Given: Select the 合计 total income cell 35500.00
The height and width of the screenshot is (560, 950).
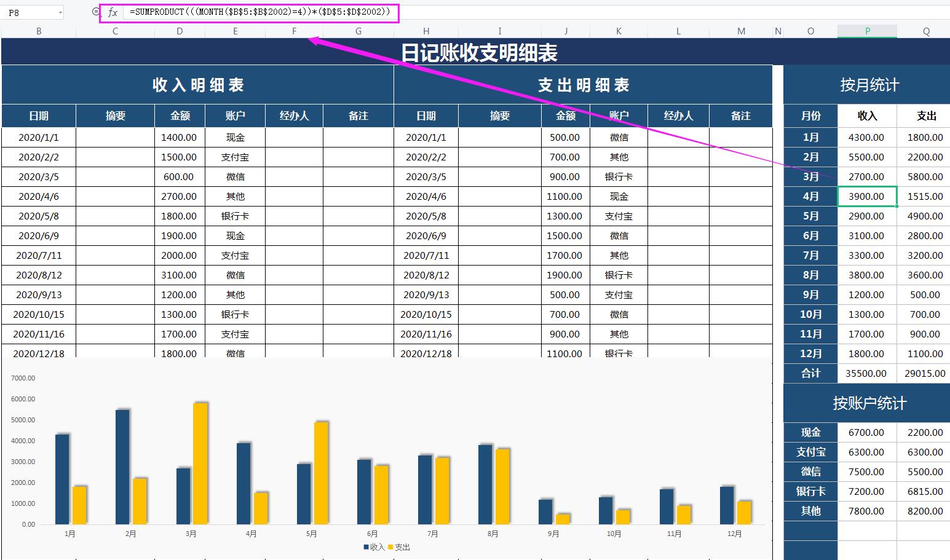Looking at the screenshot, I should pos(867,373).
